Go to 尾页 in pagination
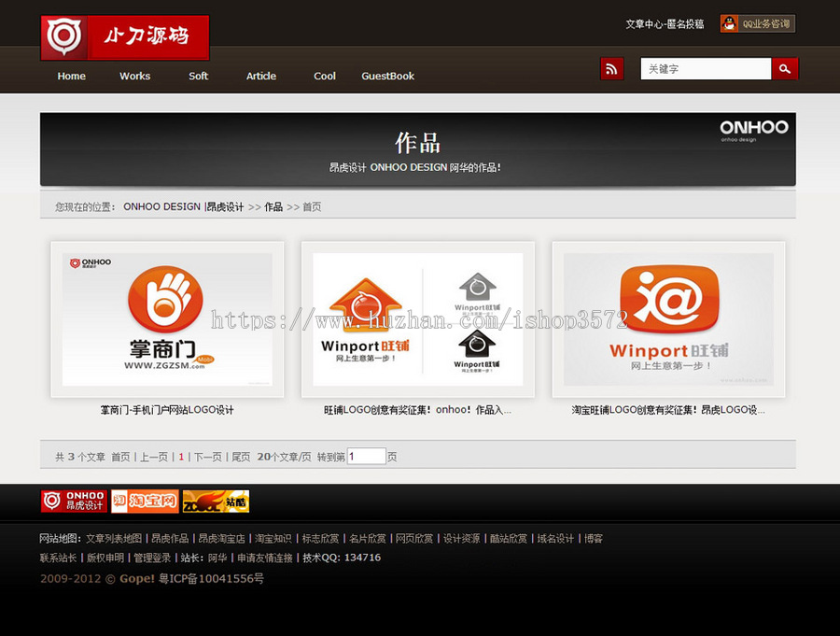Viewport: 840px width, 636px height. pyautogui.click(x=240, y=457)
